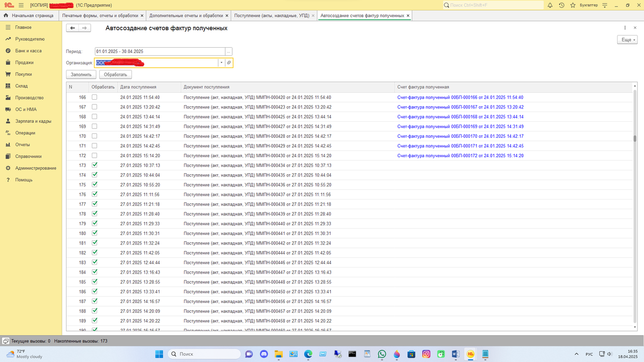Open invoice link 00БП-000166

(460, 97)
